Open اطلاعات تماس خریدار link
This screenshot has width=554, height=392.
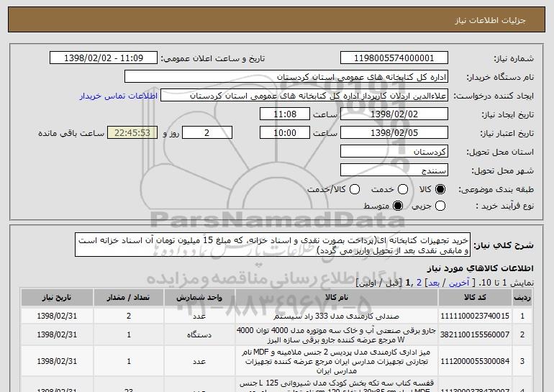pos(119,96)
